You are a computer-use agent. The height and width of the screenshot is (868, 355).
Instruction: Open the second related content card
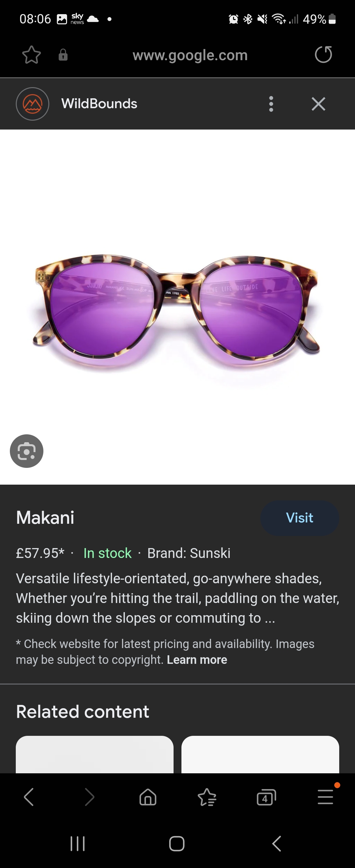pos(260,755)
